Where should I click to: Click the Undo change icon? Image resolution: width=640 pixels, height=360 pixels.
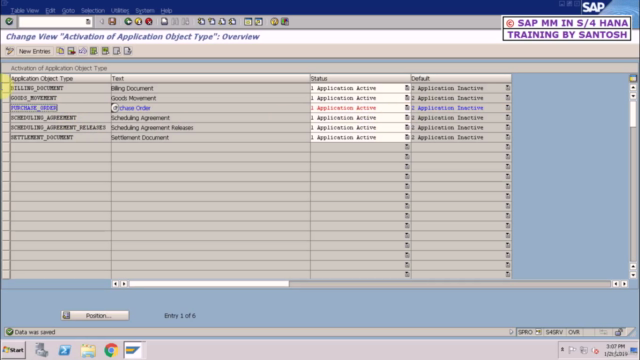[x=83, y=51]
